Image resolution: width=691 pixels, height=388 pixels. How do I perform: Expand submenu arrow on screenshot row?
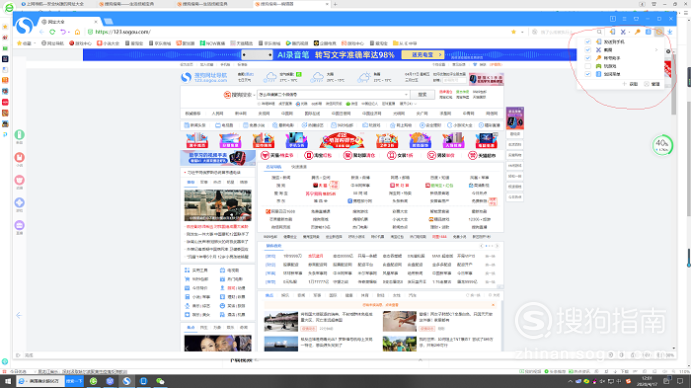[656, 49]
